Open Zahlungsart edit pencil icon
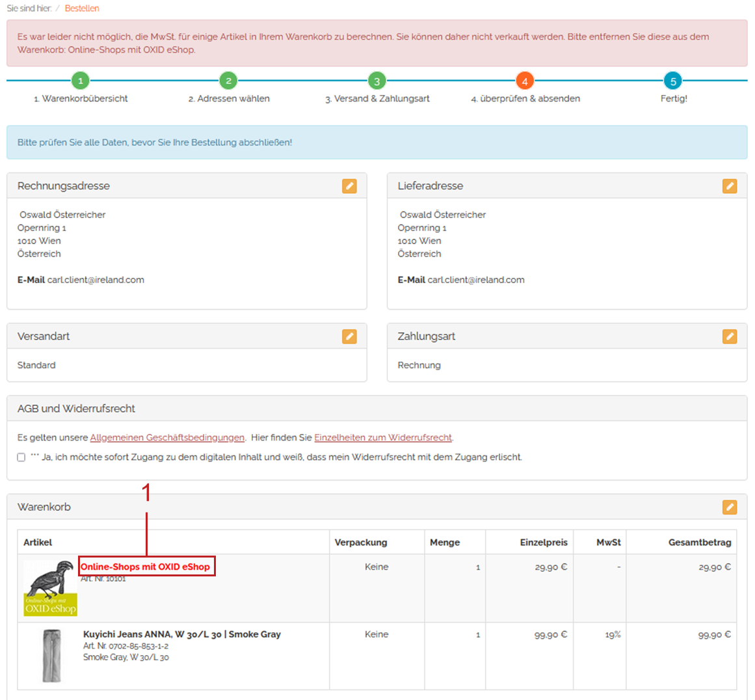The height and width of the screenshot is (700, 755). click(x=730, y=336)
